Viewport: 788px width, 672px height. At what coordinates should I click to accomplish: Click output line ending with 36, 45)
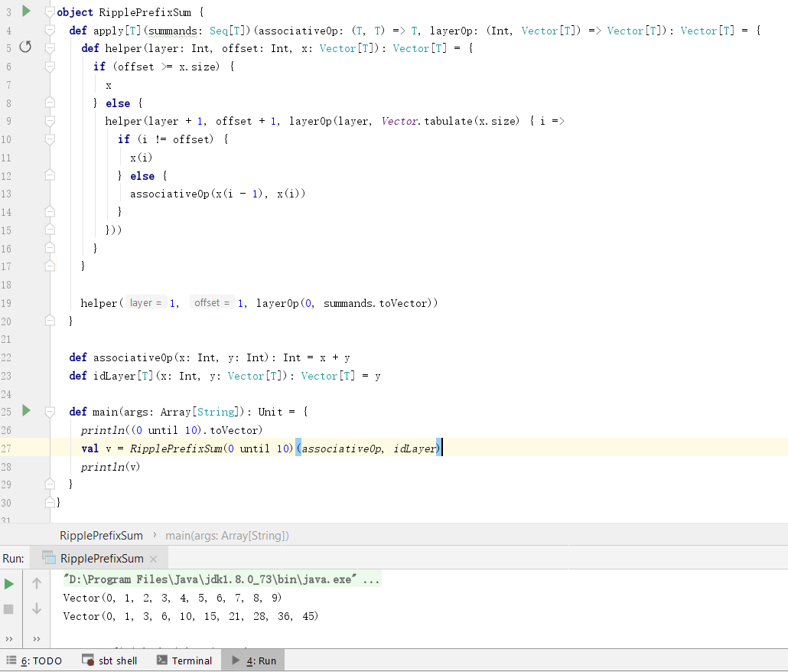coord(190,616)
